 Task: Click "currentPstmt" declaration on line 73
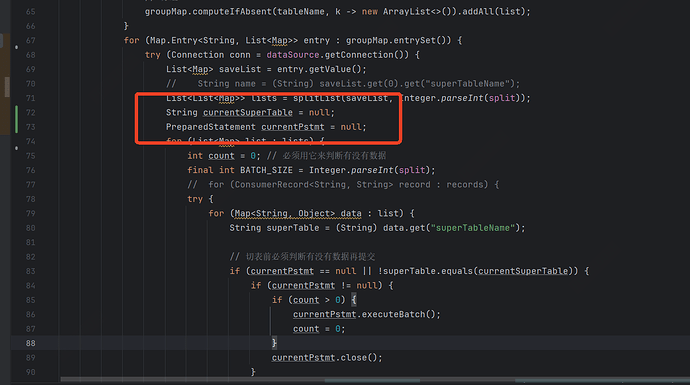click(x=293, y=127)
